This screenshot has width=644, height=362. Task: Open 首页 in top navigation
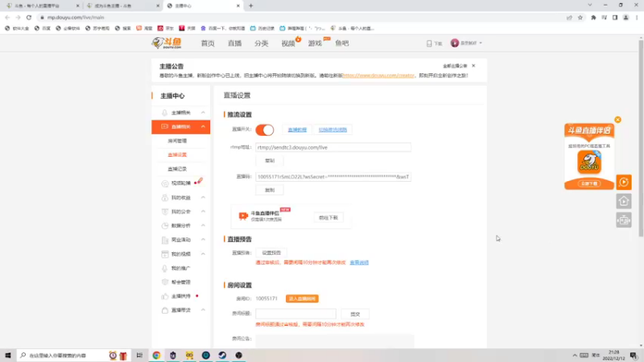click(x=208, y=43)
